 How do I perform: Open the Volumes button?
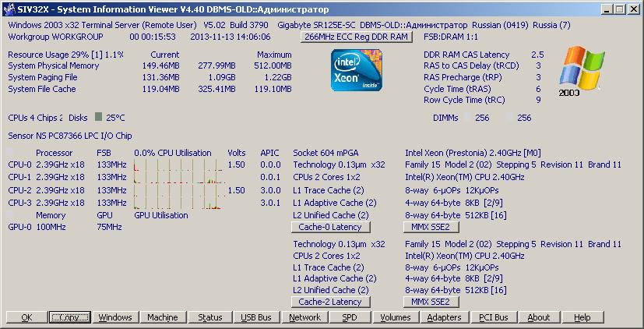click(395, 317)
